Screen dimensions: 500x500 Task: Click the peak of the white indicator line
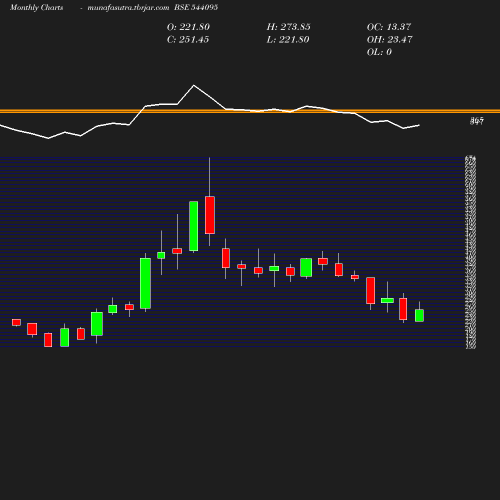click(194, 86)
